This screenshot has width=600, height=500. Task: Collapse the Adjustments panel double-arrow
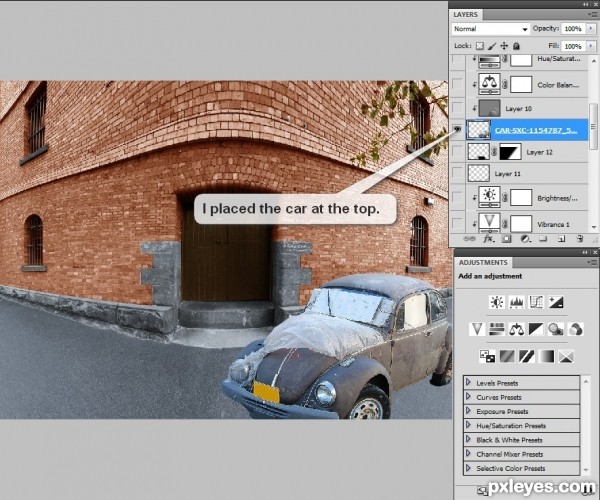[586, 252]
